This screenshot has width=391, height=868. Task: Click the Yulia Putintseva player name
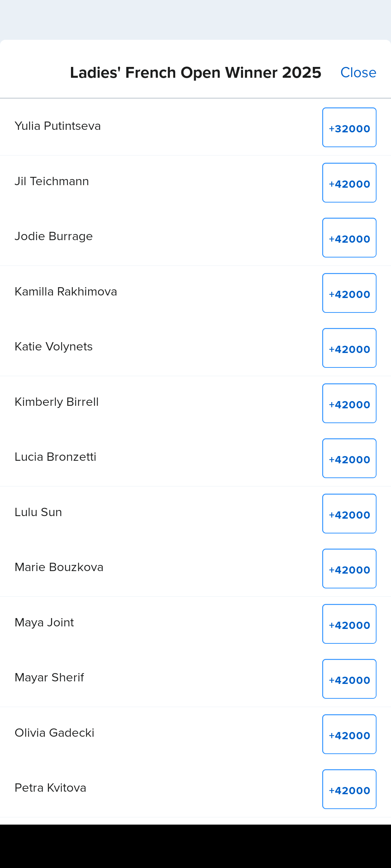(58, 126)
